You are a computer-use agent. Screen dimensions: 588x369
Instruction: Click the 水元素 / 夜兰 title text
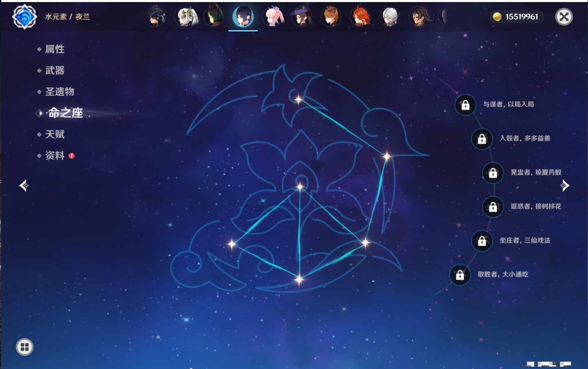point(67,17)
